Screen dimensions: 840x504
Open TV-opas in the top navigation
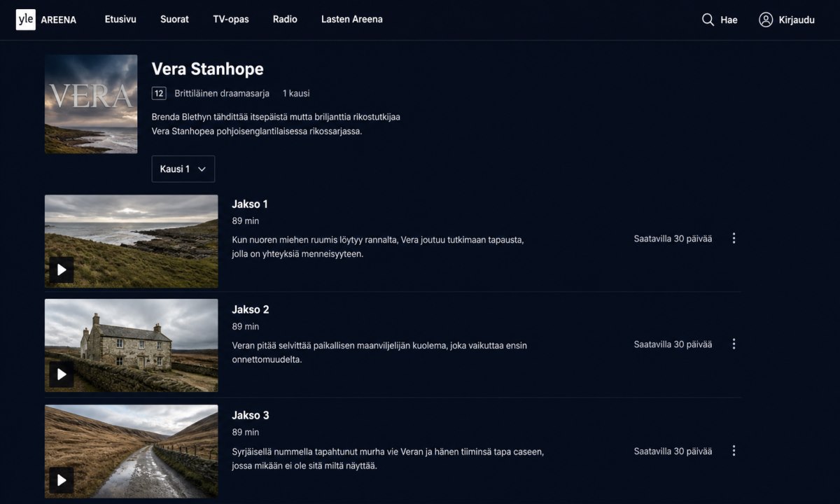(x=231, y=20)
